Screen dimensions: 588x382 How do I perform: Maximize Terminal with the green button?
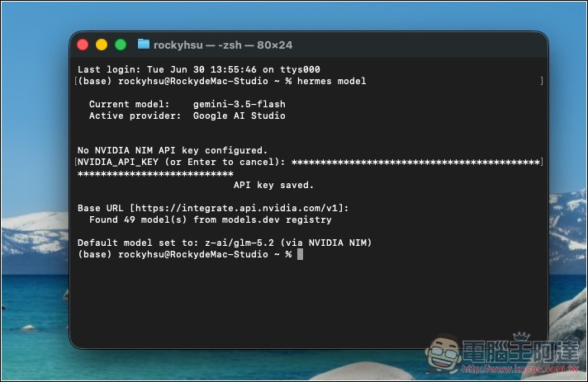click(121, 45)
